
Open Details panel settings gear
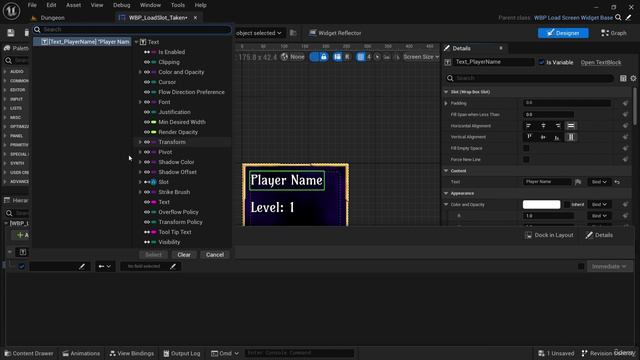(x=633, y=78)
